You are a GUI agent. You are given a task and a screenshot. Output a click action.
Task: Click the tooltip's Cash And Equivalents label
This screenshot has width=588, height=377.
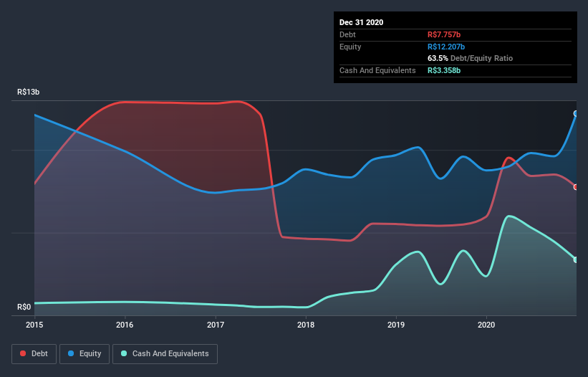point(377,70)
